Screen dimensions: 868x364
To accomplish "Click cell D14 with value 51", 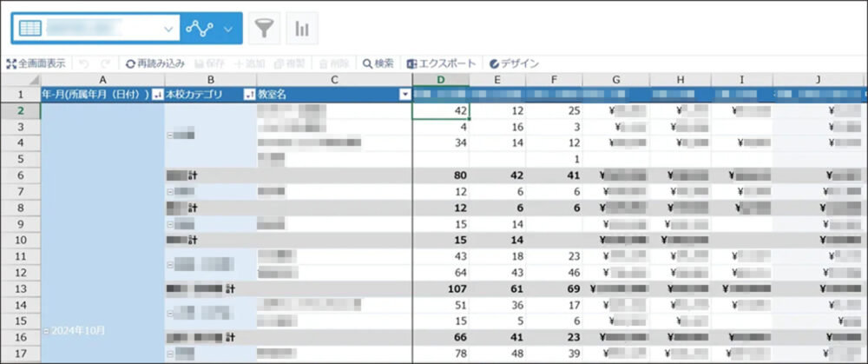I will click(x=441, y=305).
